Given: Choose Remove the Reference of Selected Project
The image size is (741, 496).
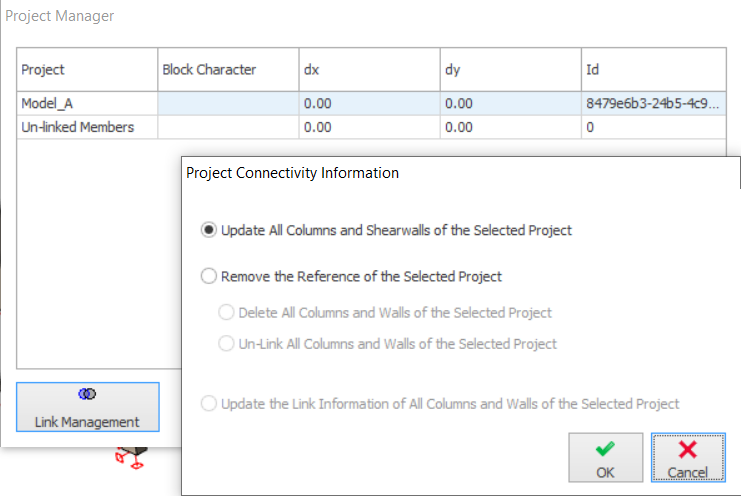Looking at the screenshot, I should point(209,276).
